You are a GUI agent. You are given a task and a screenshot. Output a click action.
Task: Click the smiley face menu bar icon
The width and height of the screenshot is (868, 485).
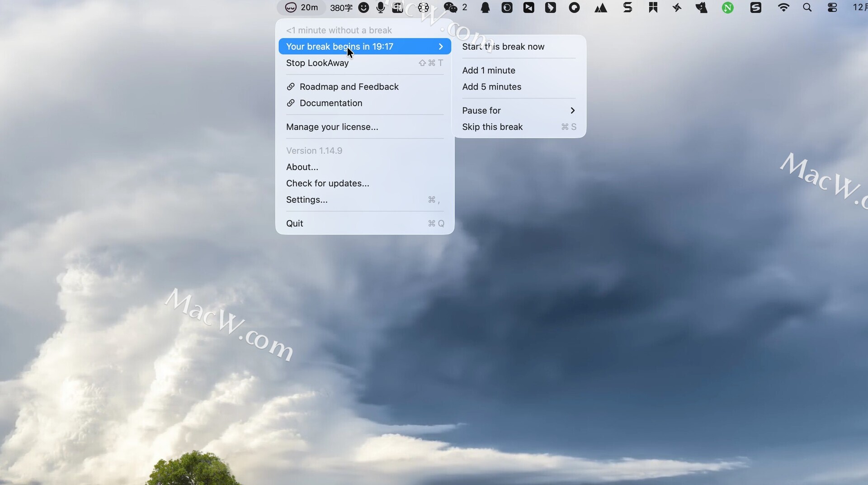(x=363, y=8)
